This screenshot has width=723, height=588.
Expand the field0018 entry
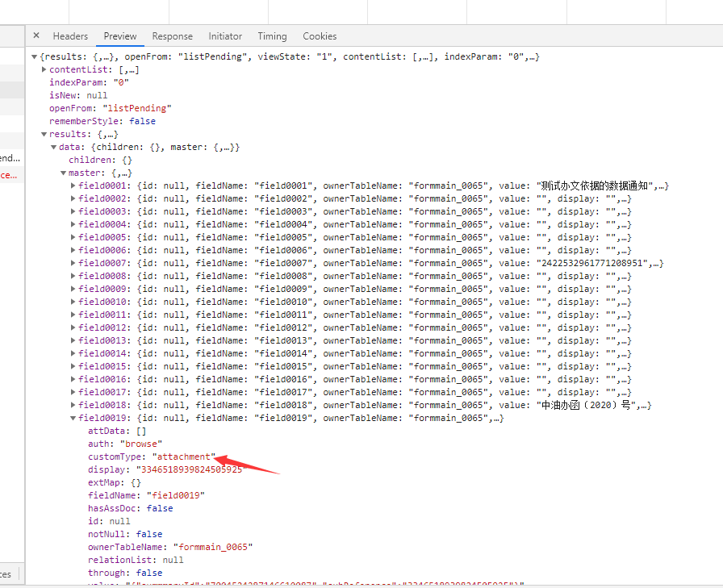click(x=73, y=406)
